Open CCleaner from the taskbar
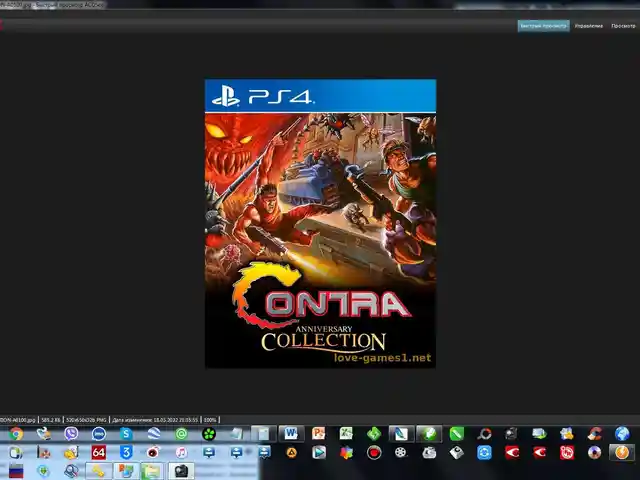This screenshot has width=640, height=480. 595,433
